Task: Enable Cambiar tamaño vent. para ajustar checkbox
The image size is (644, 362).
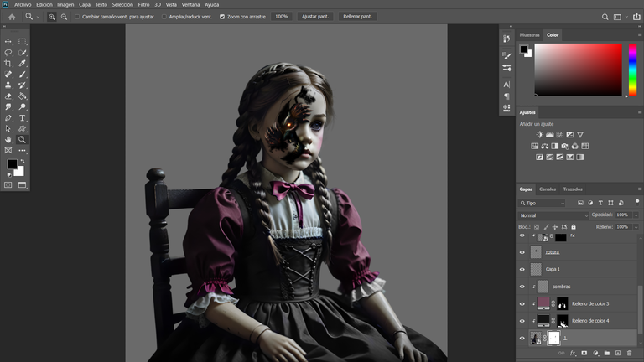Action: click(77, 17)
